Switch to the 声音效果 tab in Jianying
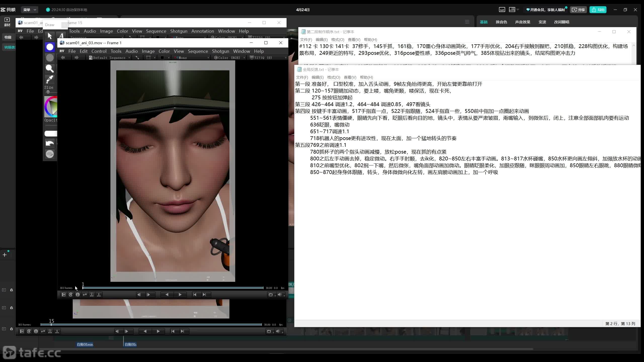644x362 pixels. 522,22
